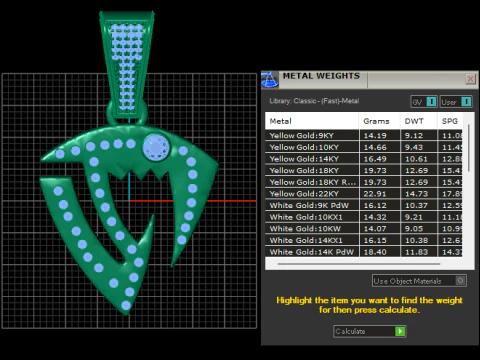
Task: Close the Metal Weights panel
Action: tap(470, 79)
